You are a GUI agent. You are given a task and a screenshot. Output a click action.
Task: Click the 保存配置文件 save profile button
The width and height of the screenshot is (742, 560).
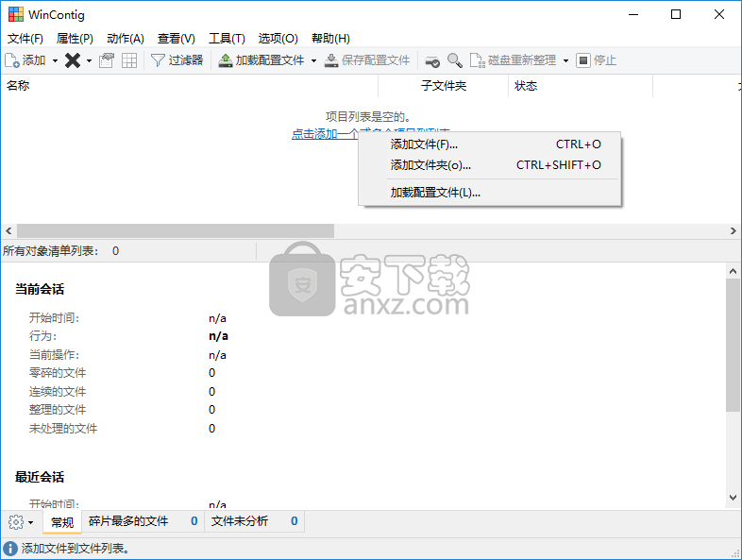367,60
